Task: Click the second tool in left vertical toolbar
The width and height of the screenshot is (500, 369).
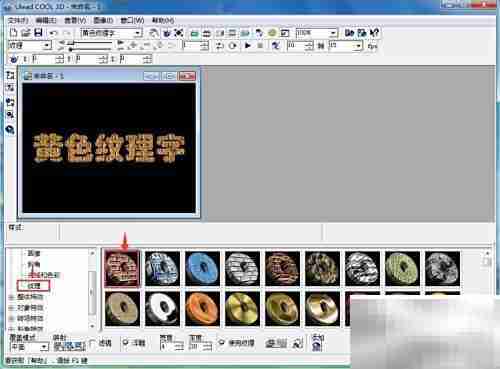Action: click(x=10, y=88)
